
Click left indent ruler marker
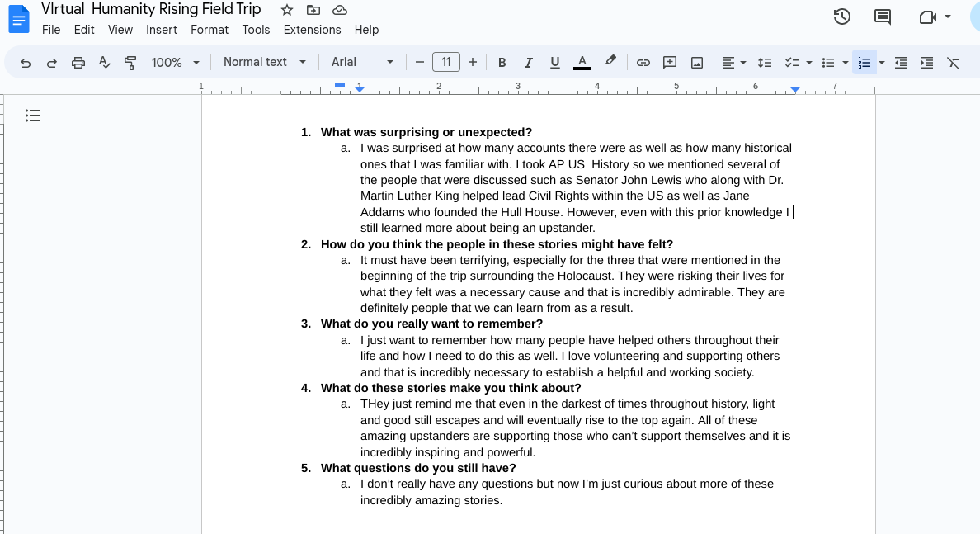pyautogui.click(x=360, y=90)
